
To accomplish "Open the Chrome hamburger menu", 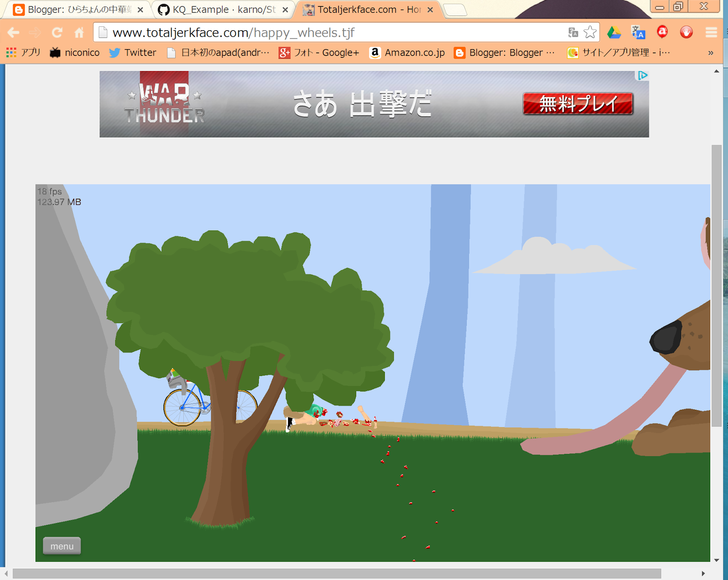I will [711, 32].
